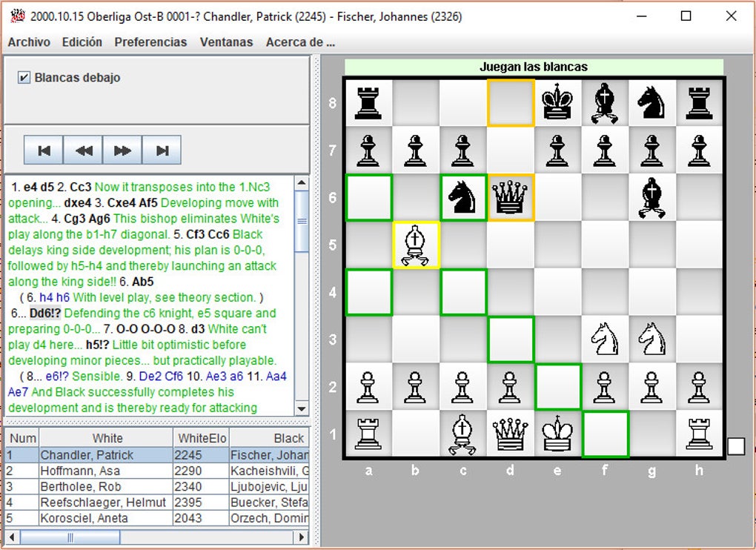Screen dimensions: 756x550
Task: Select the white knight on f3
Action: [x=605, y=339]
